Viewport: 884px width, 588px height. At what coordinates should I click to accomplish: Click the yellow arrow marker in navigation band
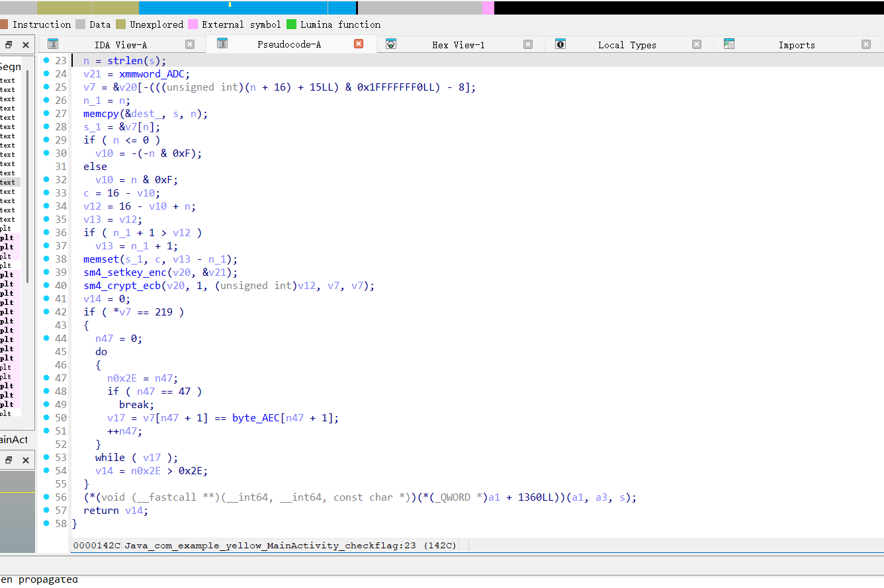coord(230,5)
